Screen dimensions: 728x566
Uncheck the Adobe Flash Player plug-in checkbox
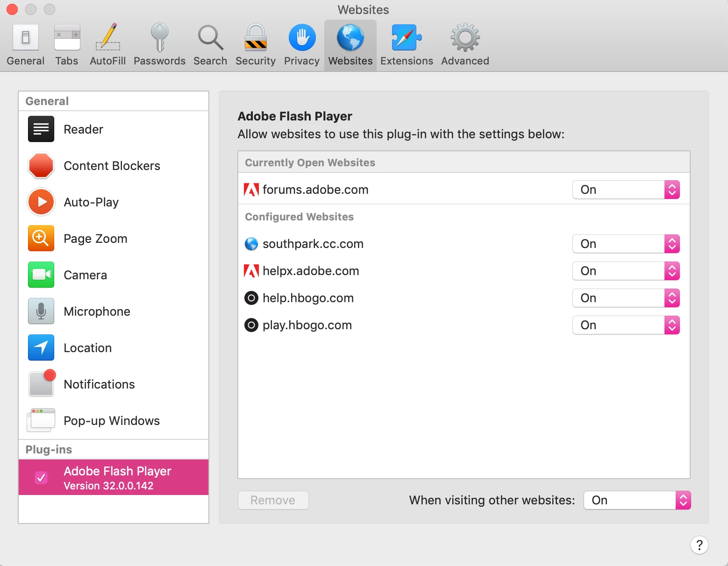tap(41, 477)
